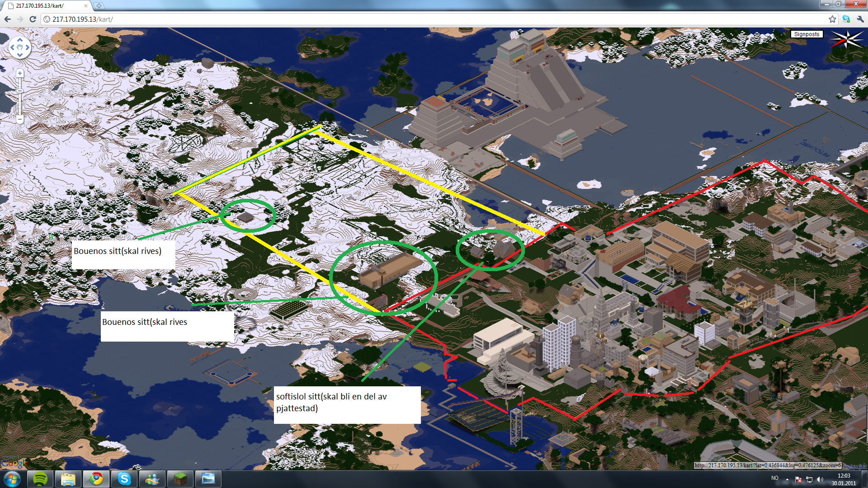This screenshot has height=488, width=868.
Task: Switch to Chrome in the taskbar
Action: (x=96, y=479)
